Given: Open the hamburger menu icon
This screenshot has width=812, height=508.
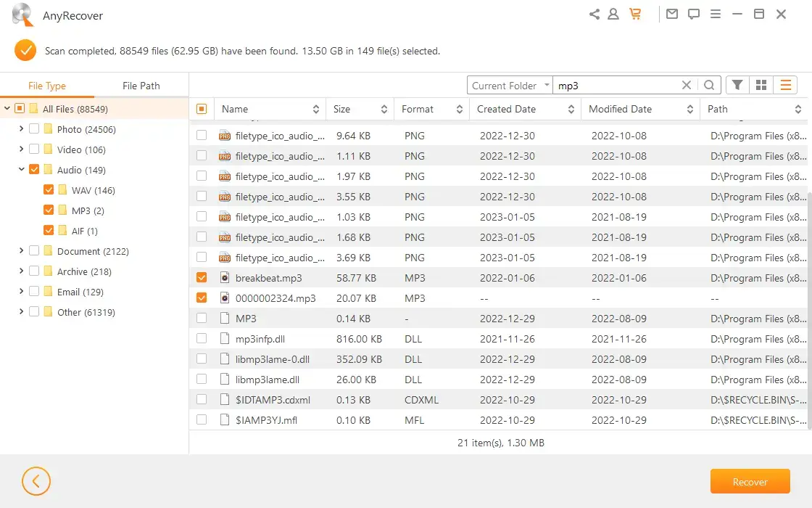Looking at the screenshot, I should [715, 14].
